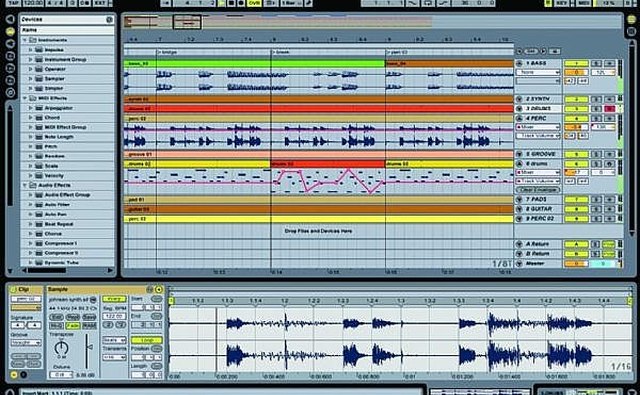Adjust the Transpose knob in Sample box

point(61,347)
